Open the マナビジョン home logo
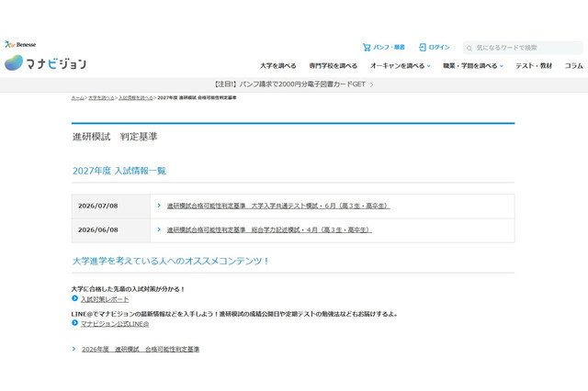This screenshot has height=391, width=588. [x=45, y=63]
